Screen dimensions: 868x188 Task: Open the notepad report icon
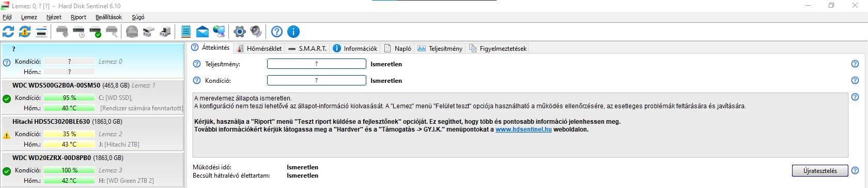click(186, 32)
